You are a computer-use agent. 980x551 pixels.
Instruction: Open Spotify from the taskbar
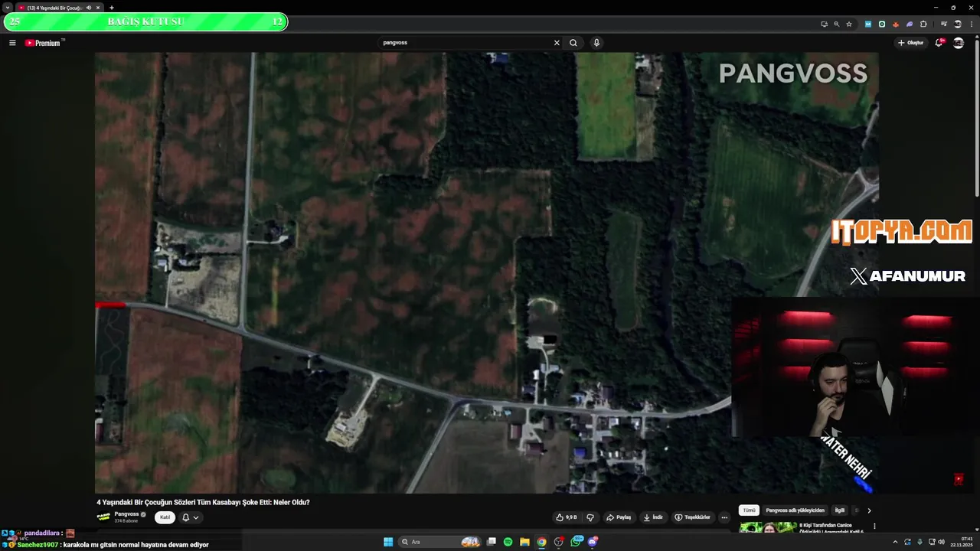coord(508,542)
